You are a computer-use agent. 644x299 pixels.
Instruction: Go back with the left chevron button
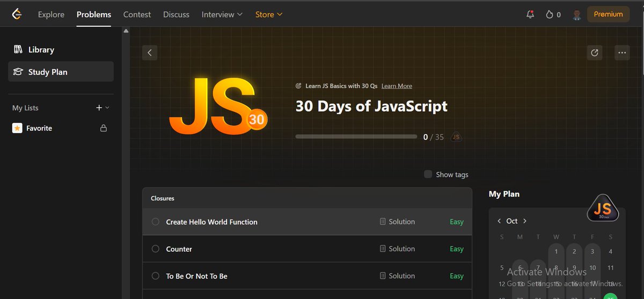pyautogui.click(x=150, y=53)
